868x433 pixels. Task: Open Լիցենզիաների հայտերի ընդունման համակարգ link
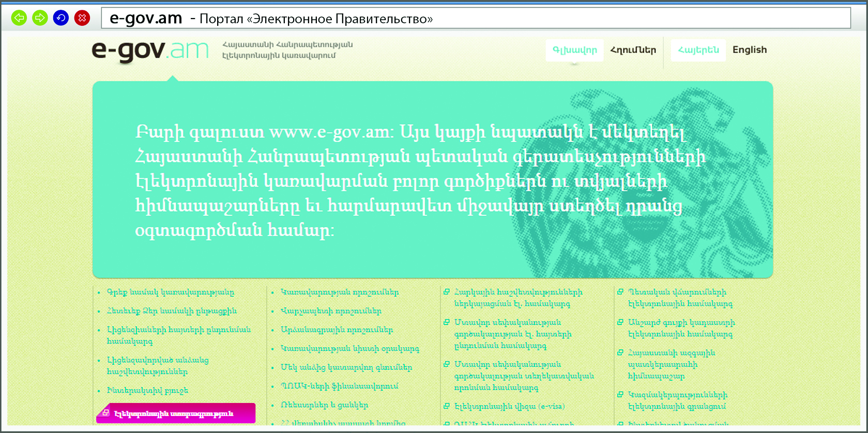(179, 335)
